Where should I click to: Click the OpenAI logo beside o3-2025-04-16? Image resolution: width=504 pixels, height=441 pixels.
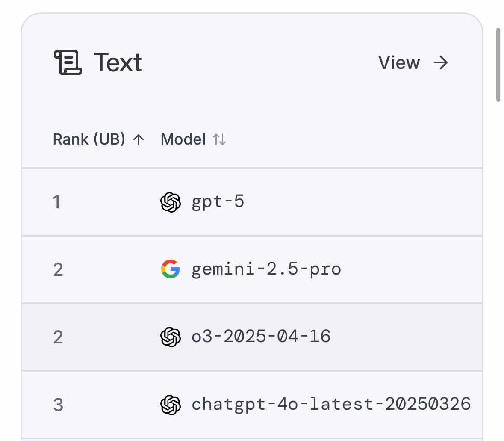click(171, 337)
